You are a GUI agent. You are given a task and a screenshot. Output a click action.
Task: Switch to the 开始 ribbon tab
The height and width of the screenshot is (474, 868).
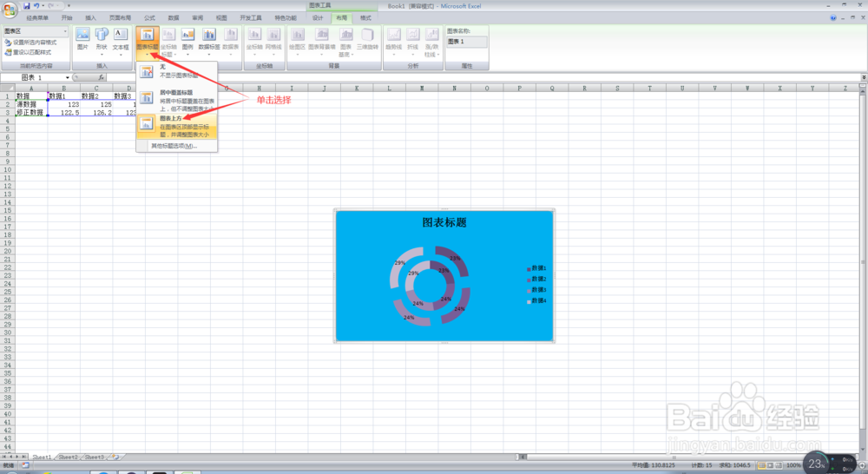point(67,17)
